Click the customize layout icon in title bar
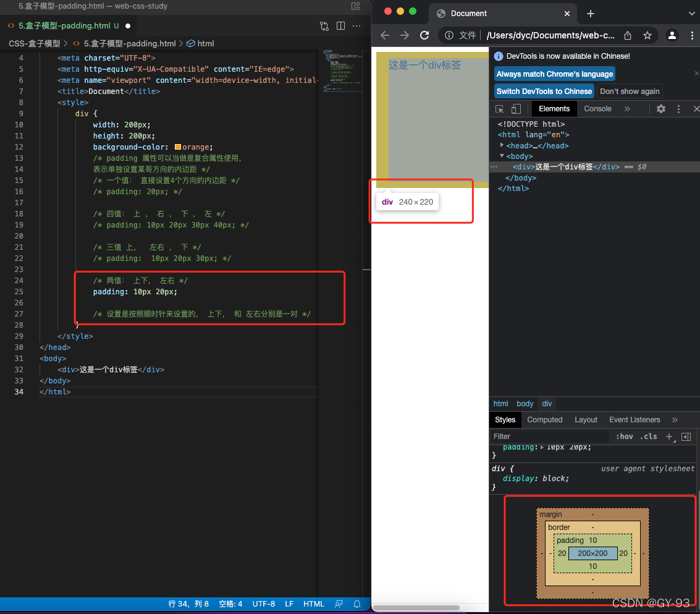Viewport: 700px width, 614px height. point(355,6)
